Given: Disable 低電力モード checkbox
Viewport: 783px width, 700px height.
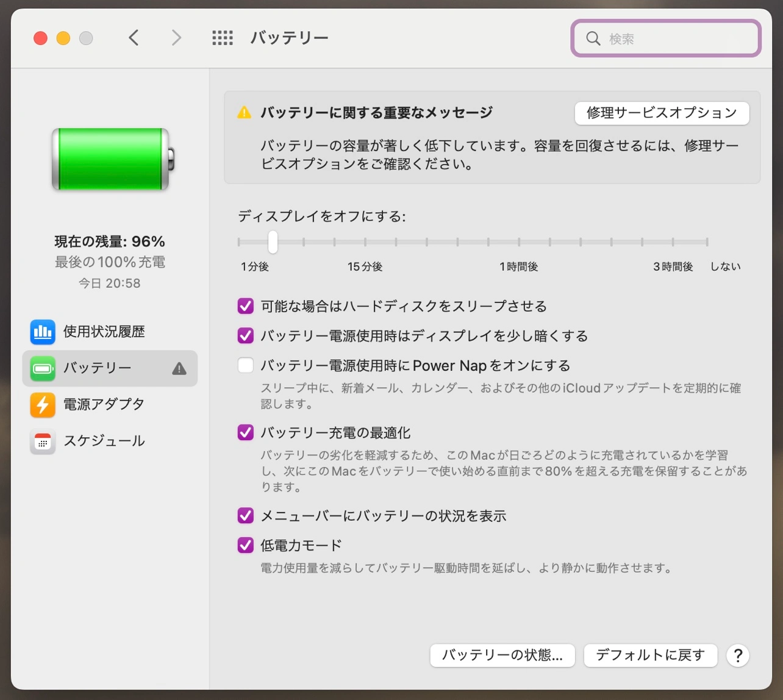Looking at the screenshot, I should click(x=246, y=545).
